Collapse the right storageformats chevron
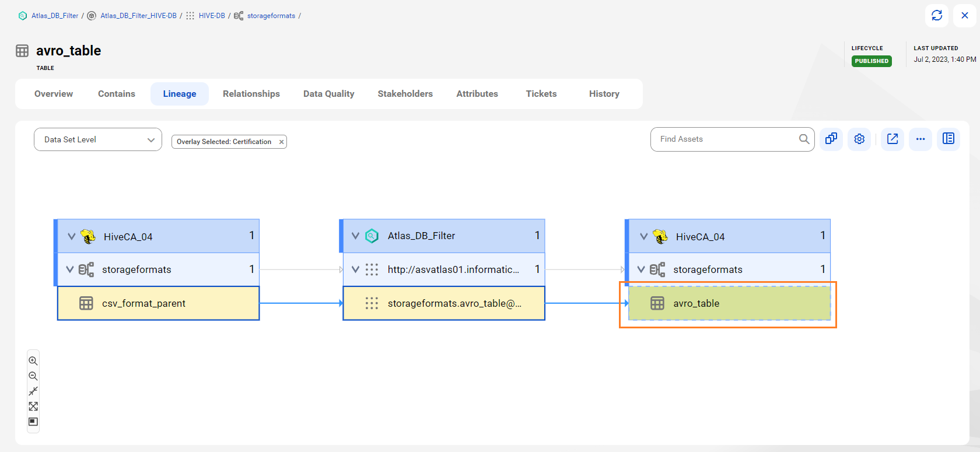This screenshot has width=980, height=452. pos(641,269)
